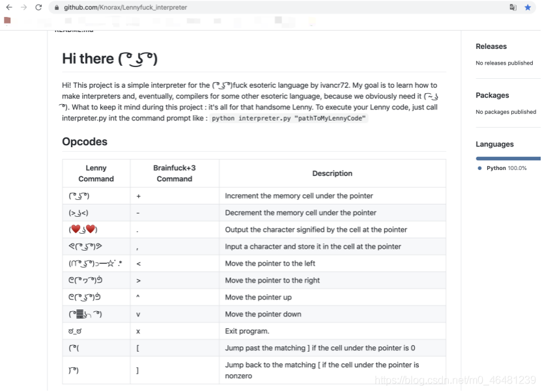Click the Python 100.0% language link

[506, 168]
